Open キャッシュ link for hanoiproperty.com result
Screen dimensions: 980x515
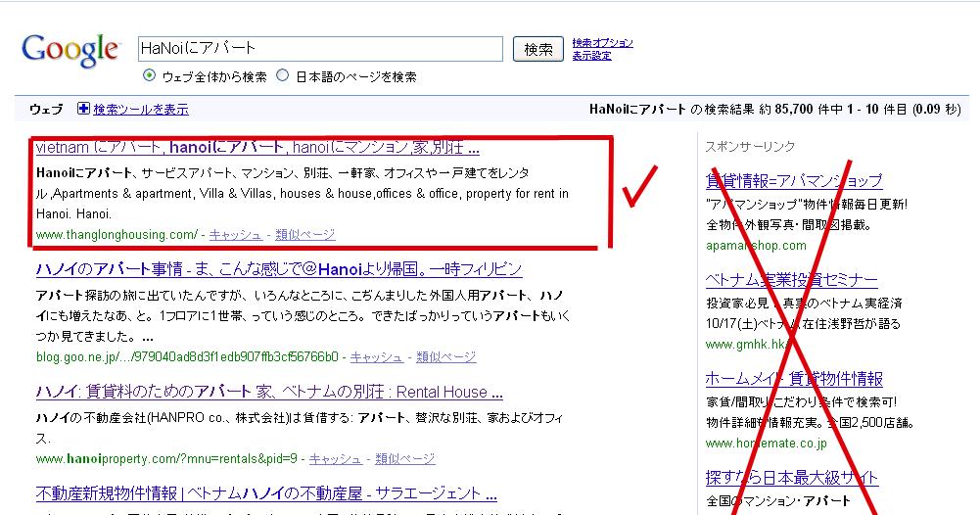[x=336, y=459]
